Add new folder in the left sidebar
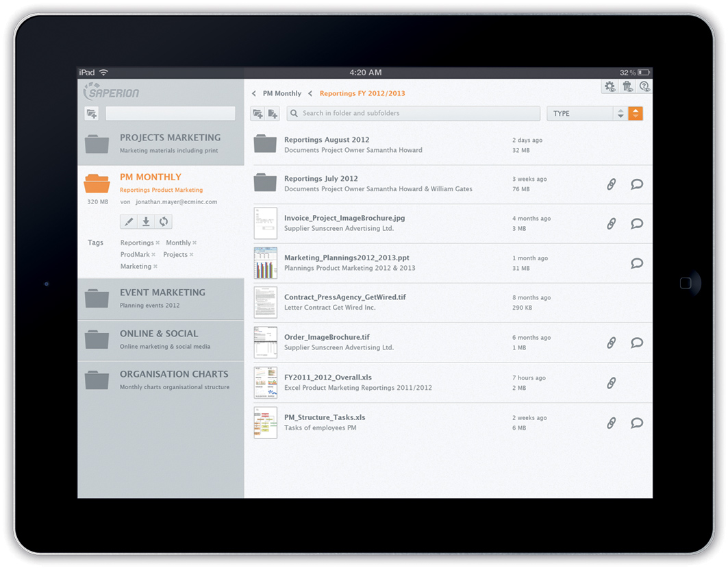Image resolution: width=728 pixels, height=568 pixels. coord(91,114)
